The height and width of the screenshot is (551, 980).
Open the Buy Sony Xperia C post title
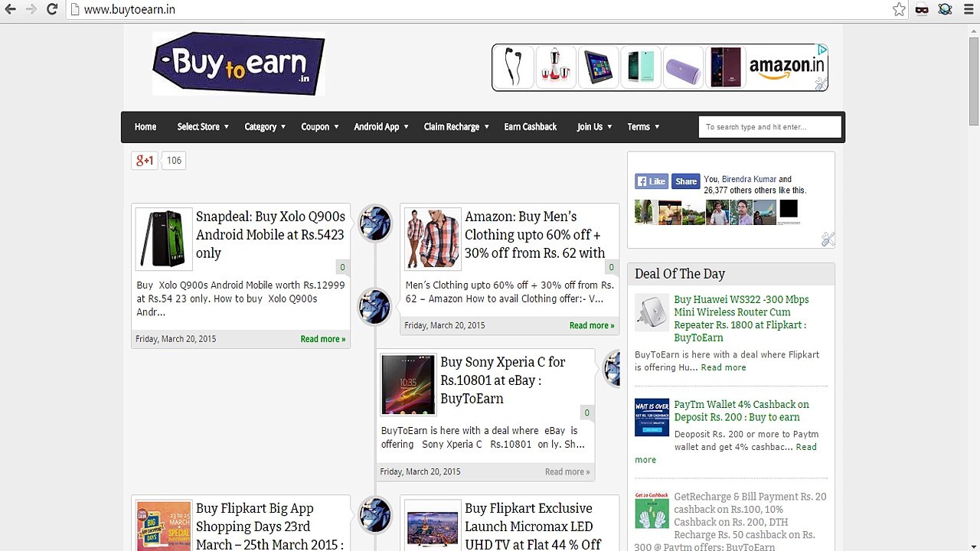(503, 380)
